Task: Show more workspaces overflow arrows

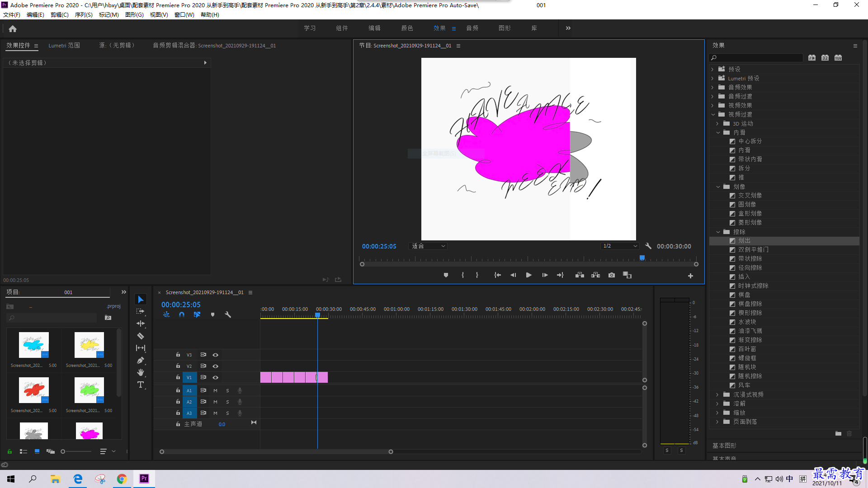Action: click(x=568, y=28)
